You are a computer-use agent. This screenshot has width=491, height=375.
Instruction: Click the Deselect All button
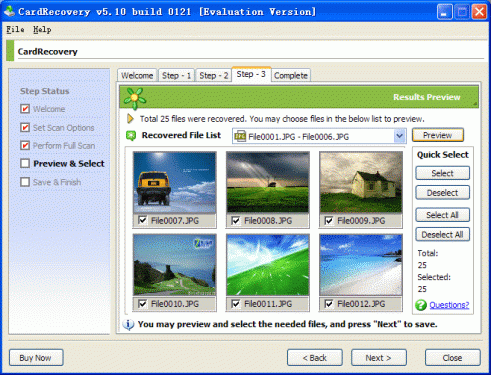pos(442,234)
